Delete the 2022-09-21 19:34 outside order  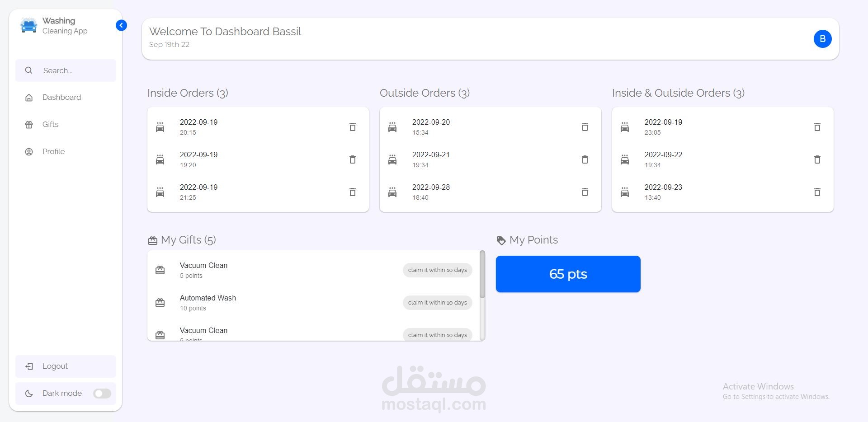point(585,159)
